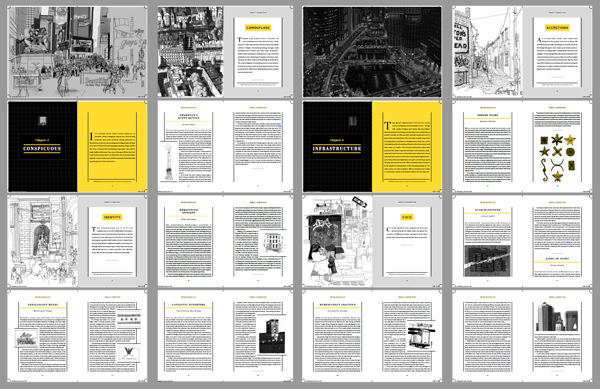This screenshot has height=389, width=600.
Task: Click the alley sketch page beside Accretions
Action: [488, 52]
